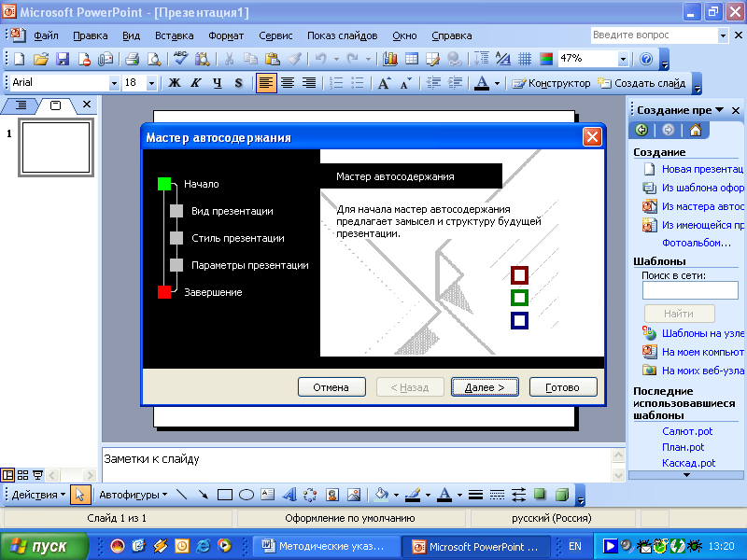Switch to the Outline tab in left pane
The height and width of the screenshot is (560, 747).
pos(21,105)
